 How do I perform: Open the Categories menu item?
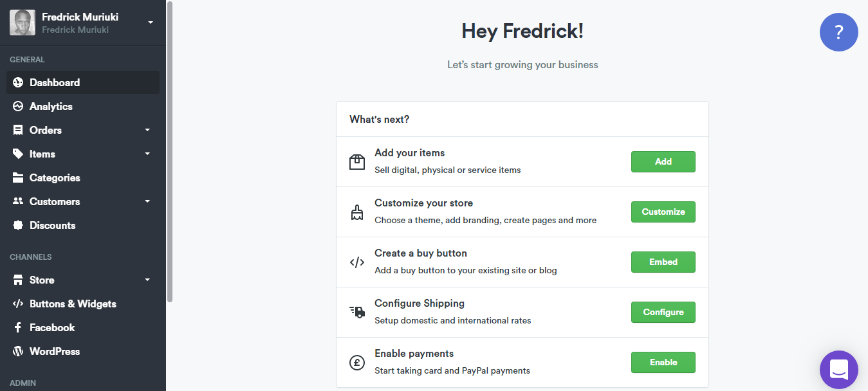click(x=55, y=177)
